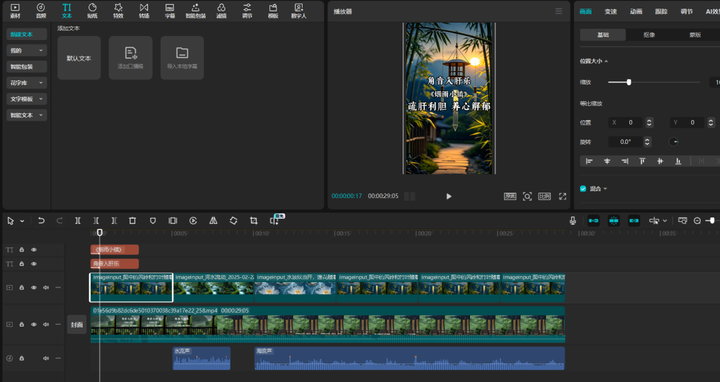Collapse the 位置大小 section
Screen dimensions: 720x382
[607, 61]
